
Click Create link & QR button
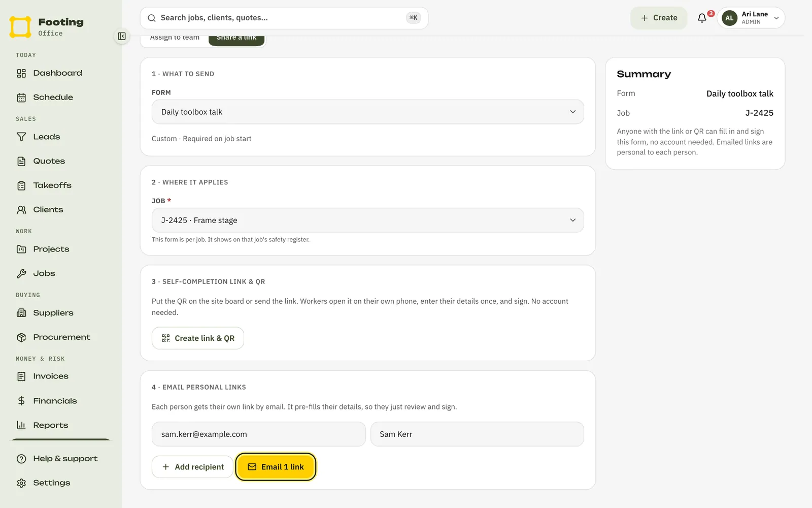coord(198,338)
